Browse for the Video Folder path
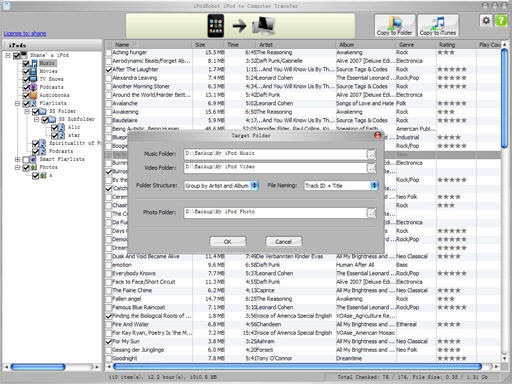 tap(371, 168)
